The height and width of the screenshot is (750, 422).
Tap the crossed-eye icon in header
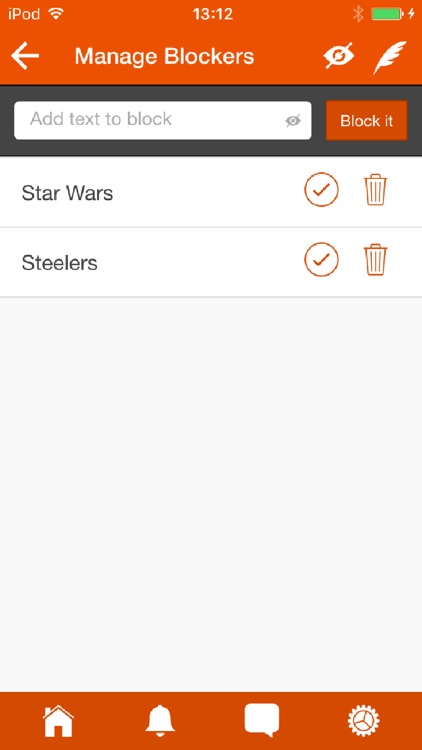[x=338, y=56]
